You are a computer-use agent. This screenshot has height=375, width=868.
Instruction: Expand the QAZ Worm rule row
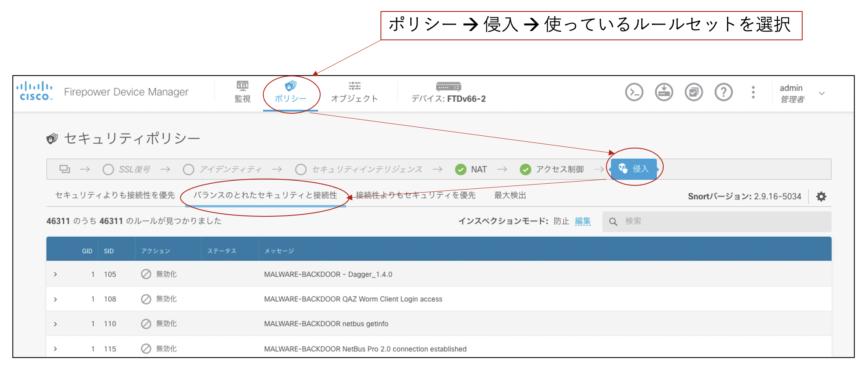(x=56, y=299)
